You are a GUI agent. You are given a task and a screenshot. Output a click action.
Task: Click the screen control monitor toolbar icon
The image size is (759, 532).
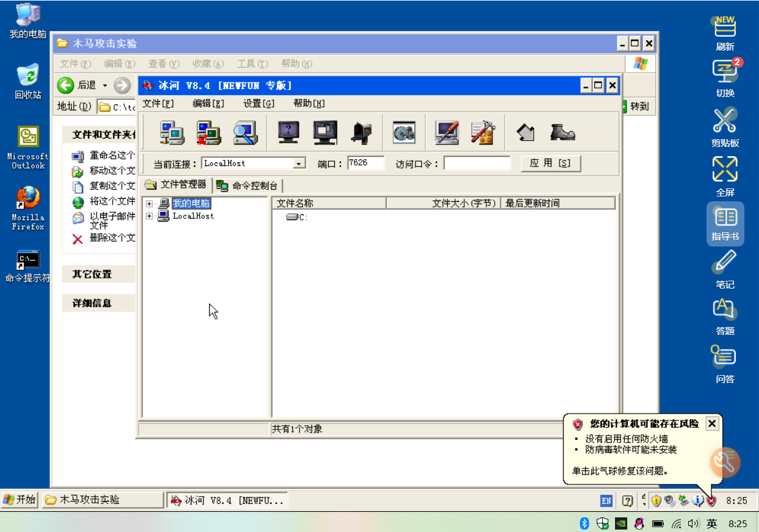click(x=325, y=132)
